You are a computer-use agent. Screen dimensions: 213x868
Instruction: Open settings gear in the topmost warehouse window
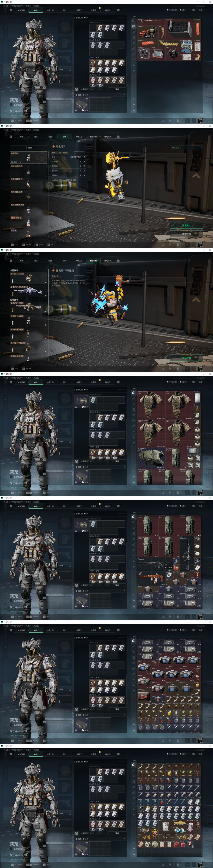(201, 10)
